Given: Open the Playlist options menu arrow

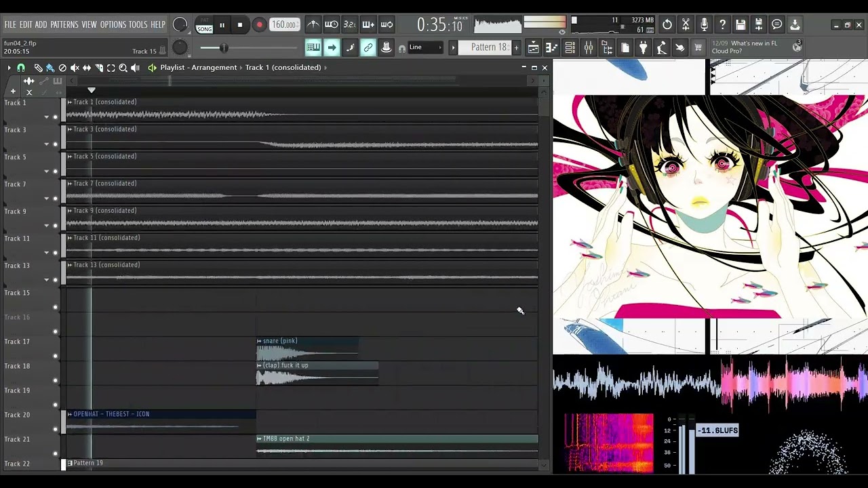Looking at the screenshot, I should [9, 68].
